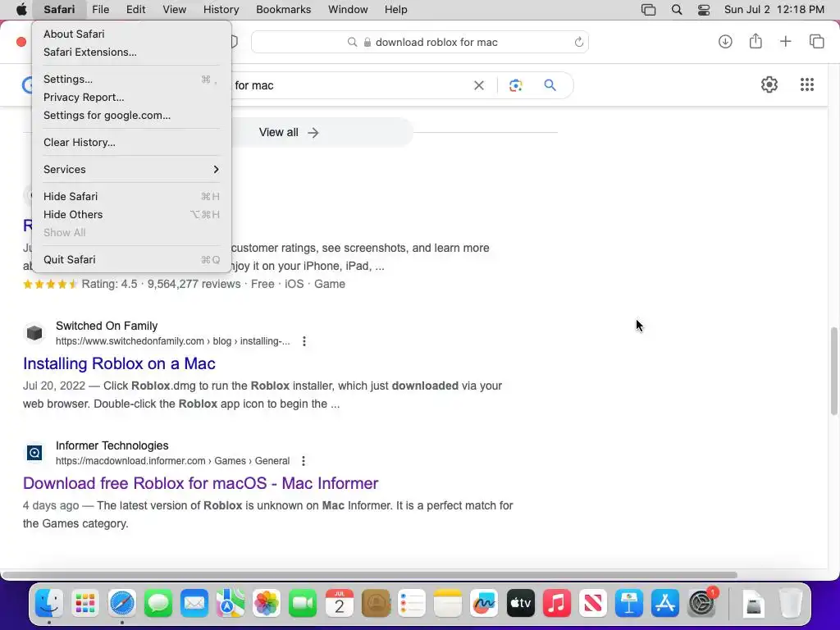The width and height of the screenshot is (840, 630).
Task: Clear Google search box with X icon
Action: [x=479, y=85]
